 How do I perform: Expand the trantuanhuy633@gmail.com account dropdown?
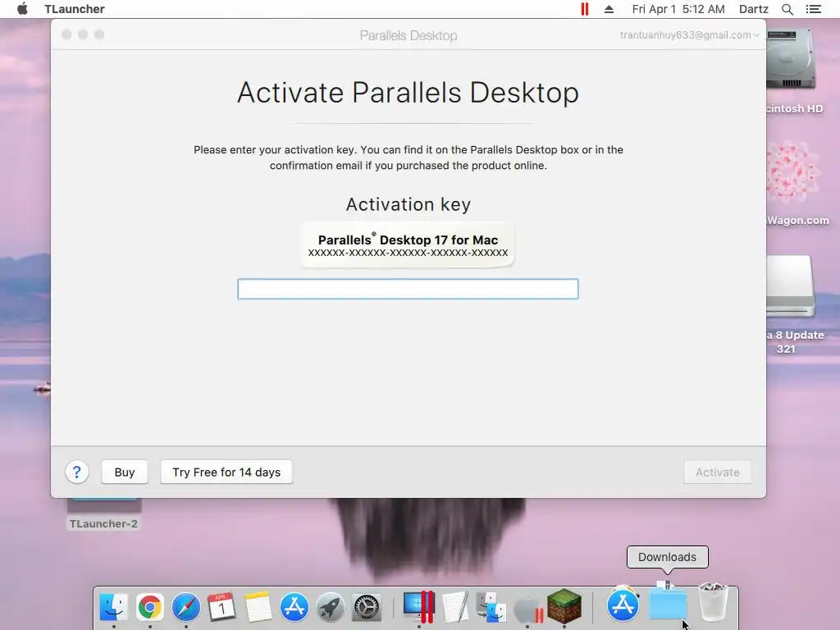tap(689, 34)
